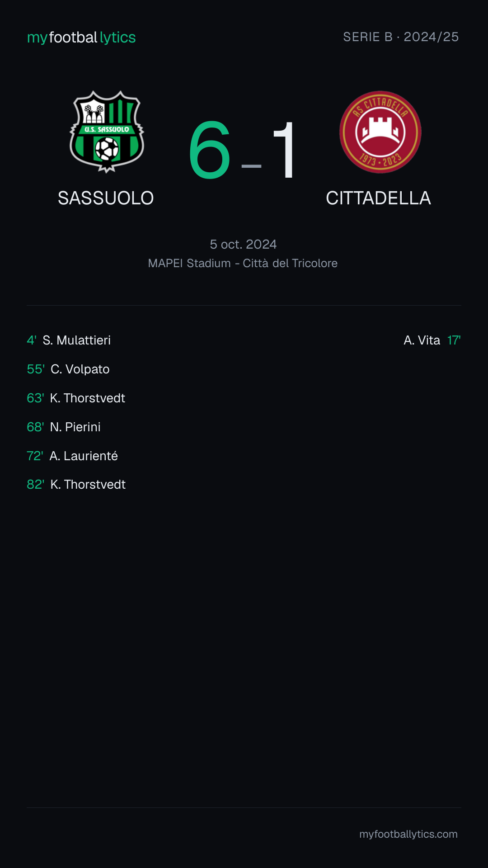Select the SASSUOLO team name
This screenshot has height=868, width=488.
[106, 198]
